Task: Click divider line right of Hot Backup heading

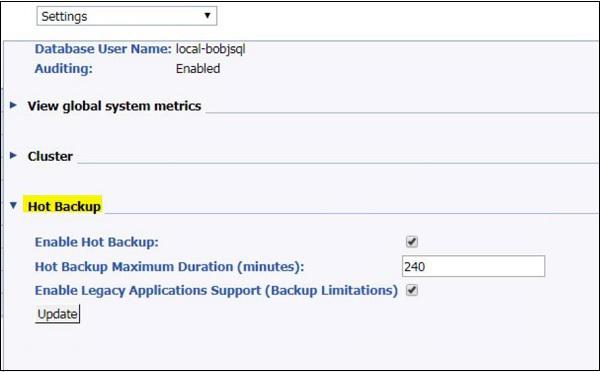Action: click(351, 213)
